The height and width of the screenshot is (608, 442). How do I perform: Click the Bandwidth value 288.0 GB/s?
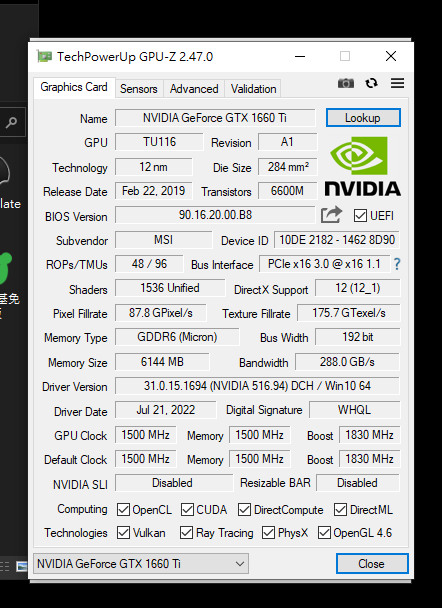(x=347, y=362)
